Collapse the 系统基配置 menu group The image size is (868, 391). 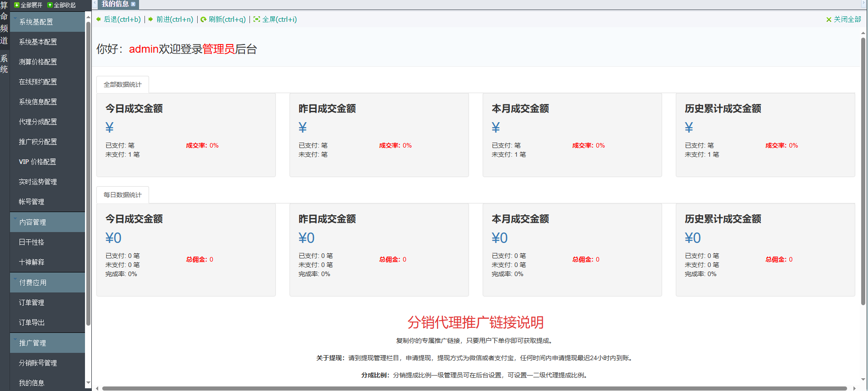[x=47, y=22]
